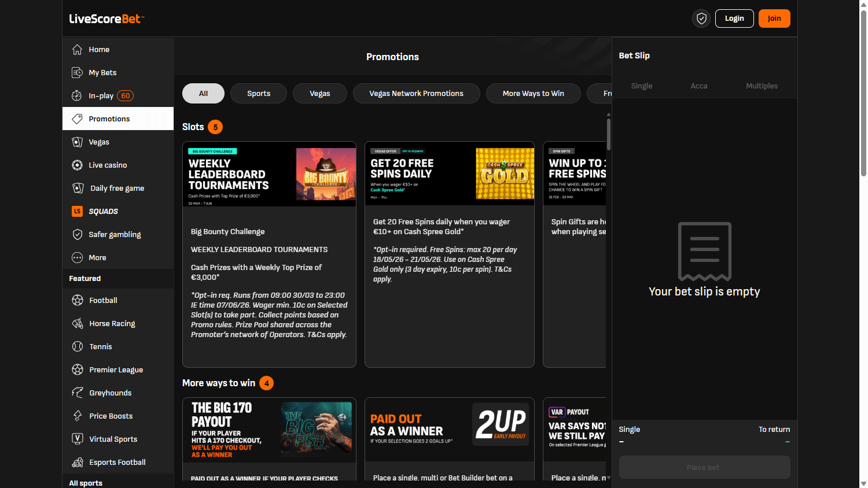Click the Home house icon in sidebar
This screenshot has height=488, width=868.
[x=77, y=49]
